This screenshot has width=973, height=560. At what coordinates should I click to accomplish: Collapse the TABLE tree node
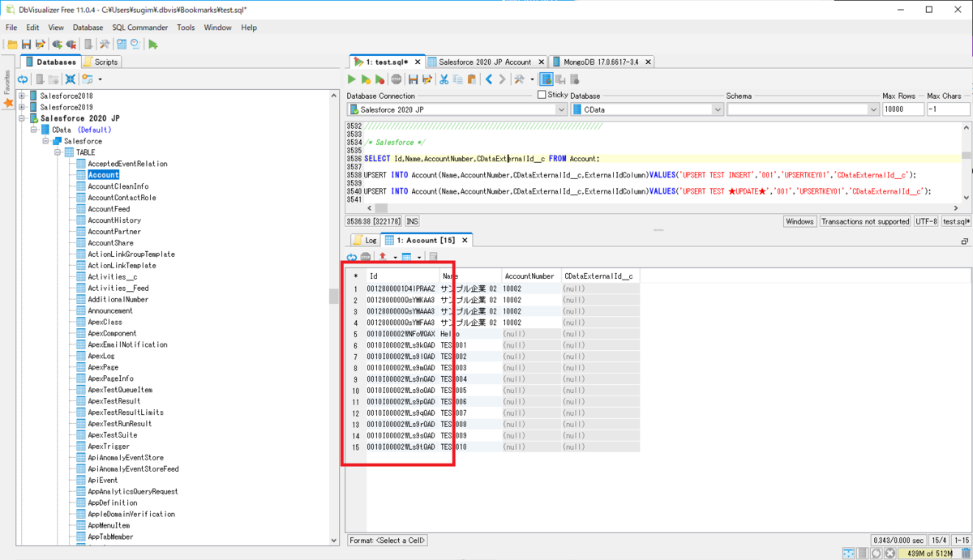click(x=58, y=152)
